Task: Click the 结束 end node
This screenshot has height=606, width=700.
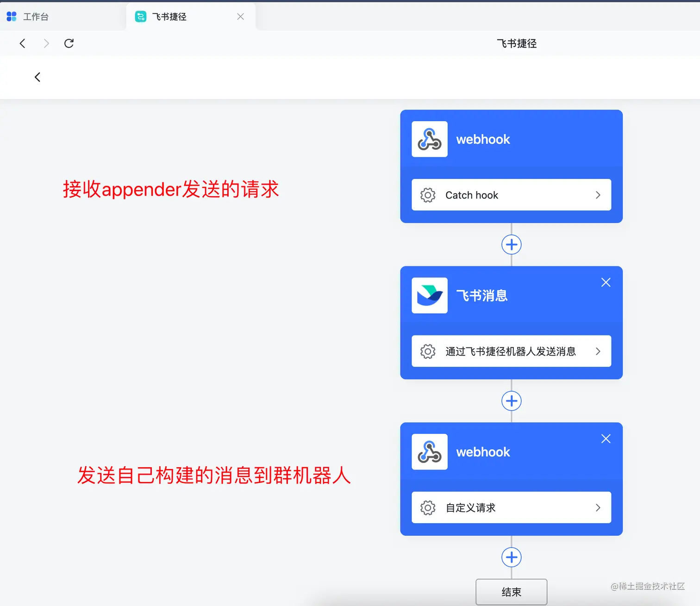Action: 512,592
